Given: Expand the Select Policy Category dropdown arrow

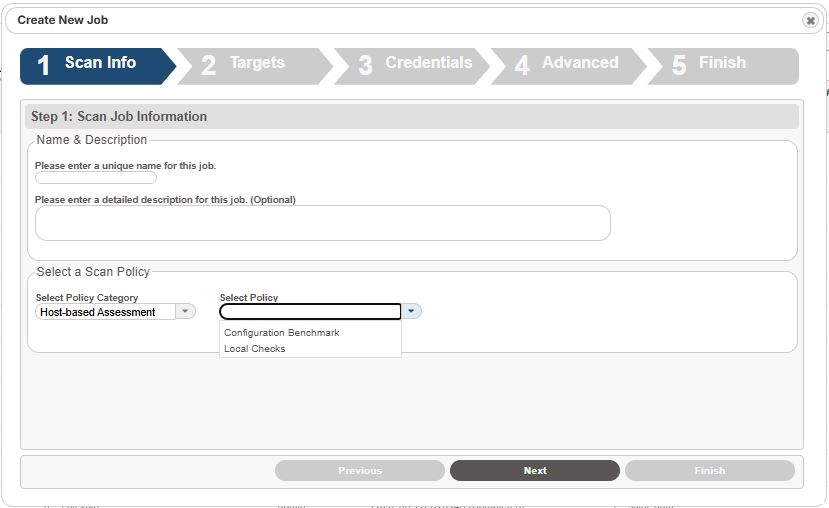Looking at the screenshot, I should (185, 311).
